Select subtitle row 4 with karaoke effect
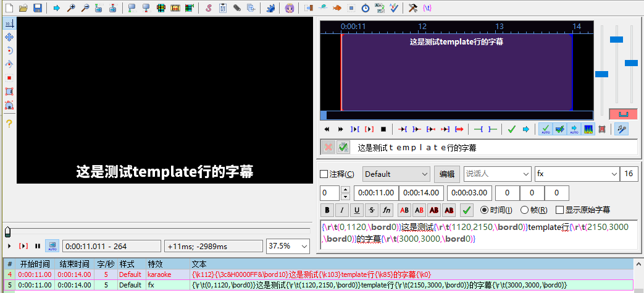This screenshot has height=293, width=644. tap(247, 274)
